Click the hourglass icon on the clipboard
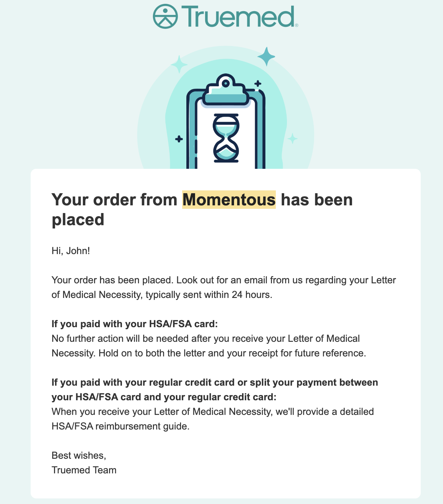443x504 pixels. coord(226,138)
